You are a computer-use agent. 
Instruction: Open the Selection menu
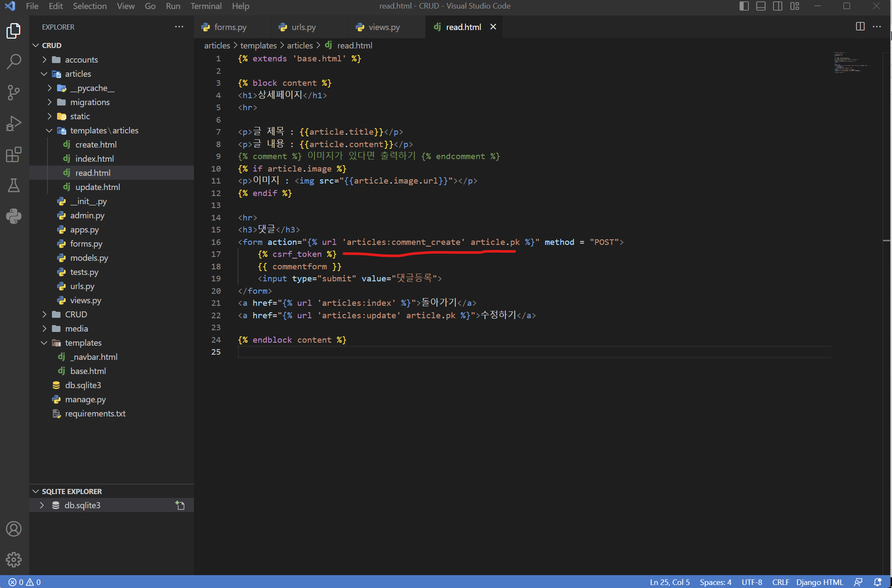(x=90, y=6)
